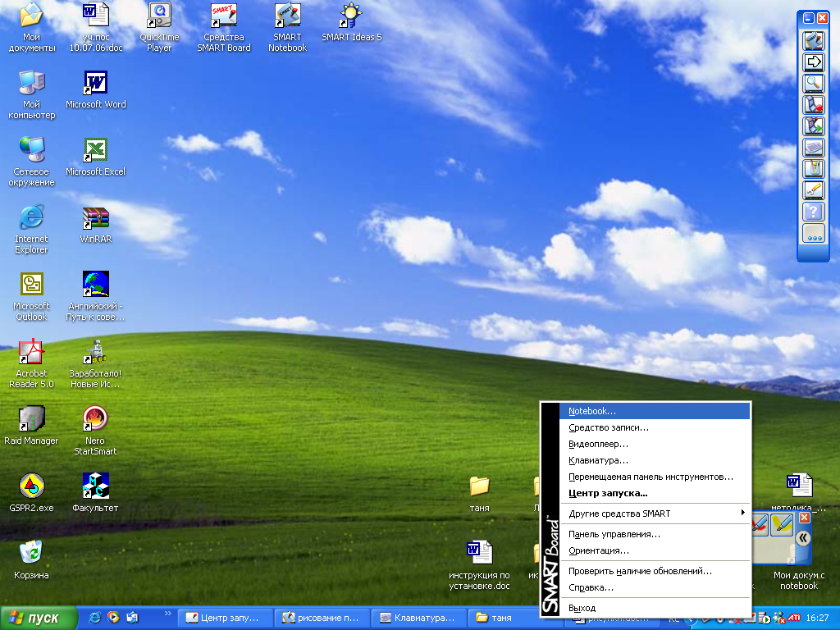
Task: Click the ATI icon in the system tray
Action: point(794,618)
